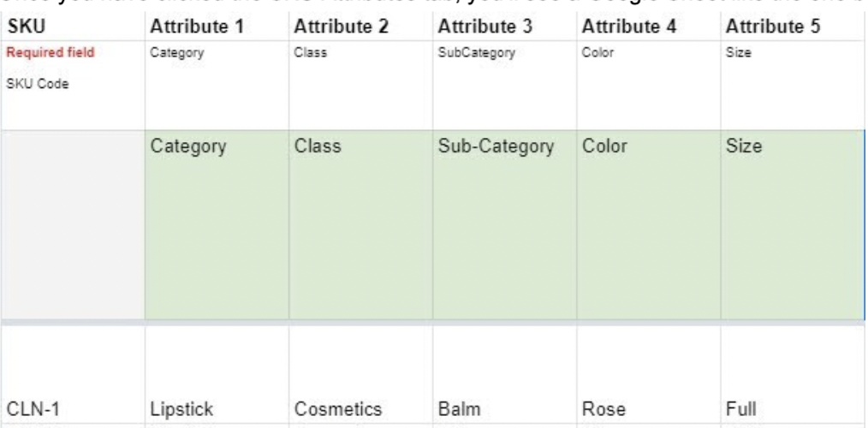Select the SKU Code label cell

tap(38, 84)
